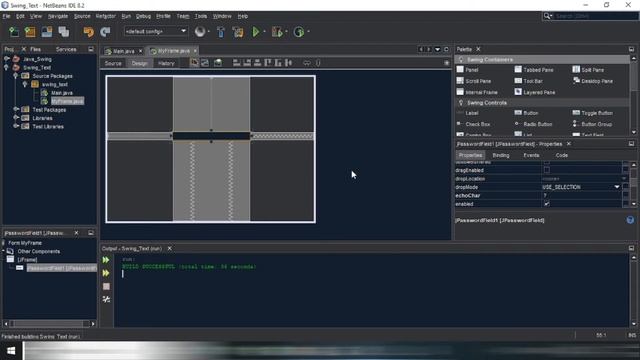Collapse the Swing Controls palette category
The width and height of the screenshot is (640, 360).
[461, 102]
